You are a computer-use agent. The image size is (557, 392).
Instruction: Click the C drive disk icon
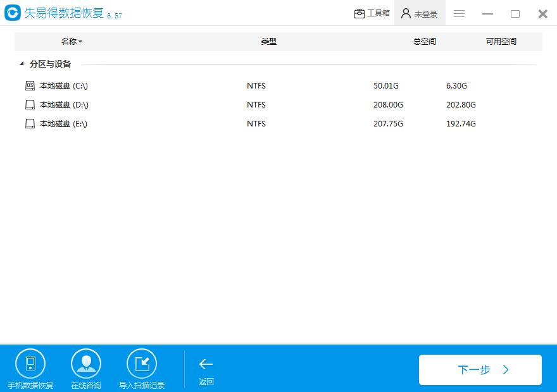pos(30,85)
